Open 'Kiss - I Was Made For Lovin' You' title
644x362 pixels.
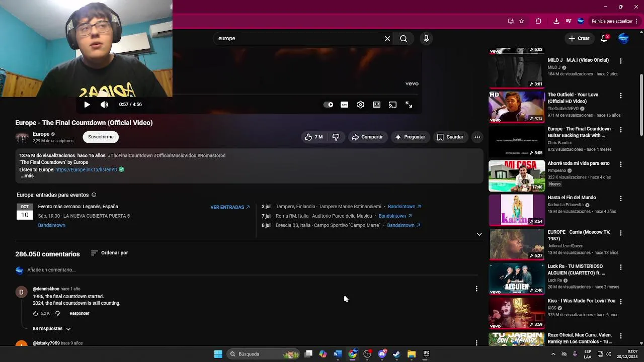pyautogui.click(x=581, y=301)
